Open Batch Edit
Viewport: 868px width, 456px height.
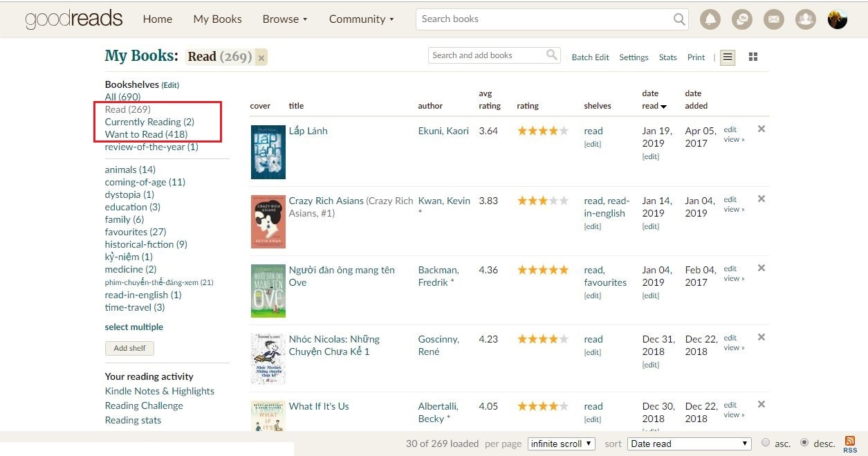pos(590,57)
